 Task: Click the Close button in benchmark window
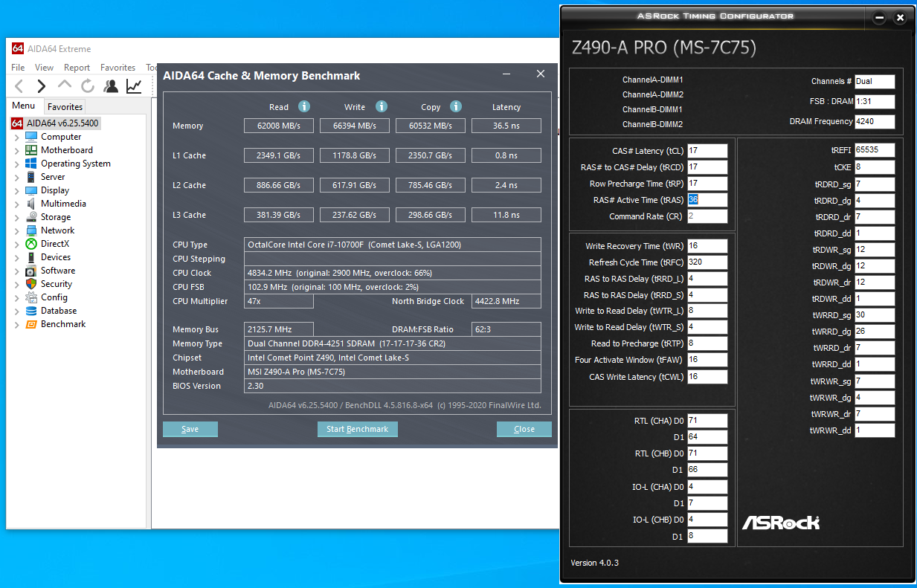coord(524,429)
